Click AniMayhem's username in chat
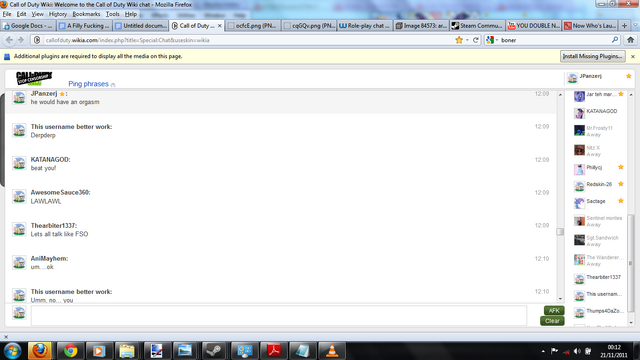Screen dimensions: 640x360 click(49, 258)
